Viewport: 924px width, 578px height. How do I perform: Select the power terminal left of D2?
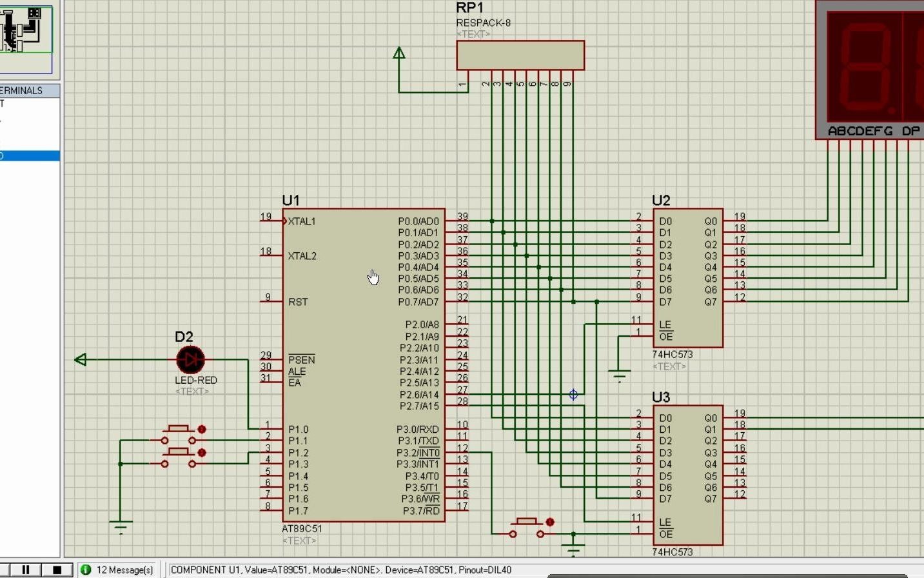[81, 359]
